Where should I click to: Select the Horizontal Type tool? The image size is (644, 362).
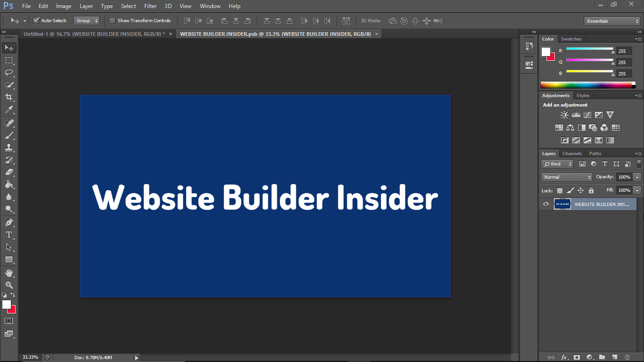tap(8, 234)
